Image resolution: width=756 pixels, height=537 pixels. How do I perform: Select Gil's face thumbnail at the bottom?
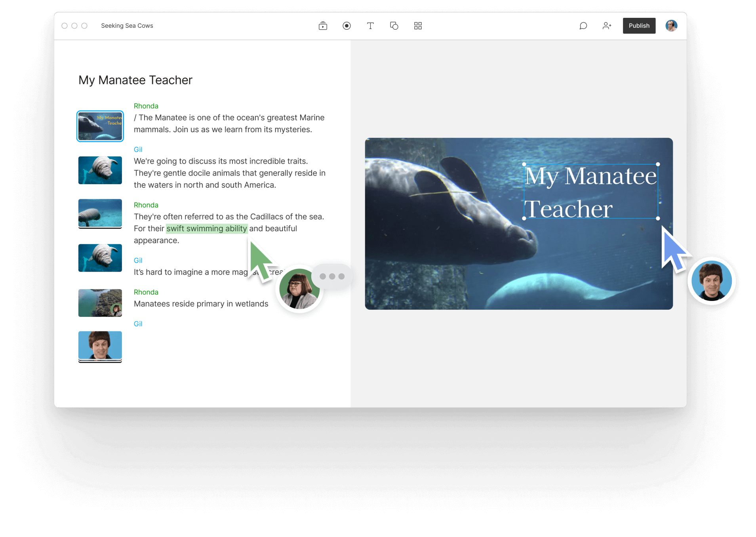100,347
